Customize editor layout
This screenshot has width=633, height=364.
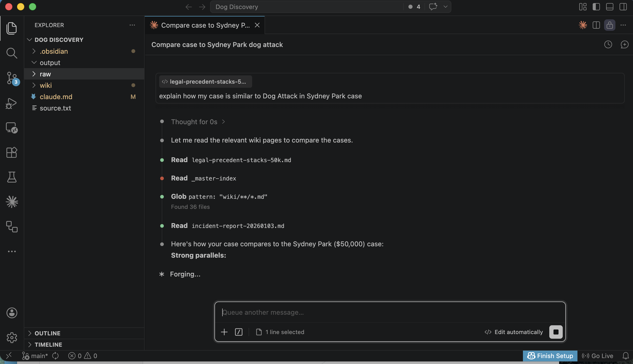(x=583, y=7)
